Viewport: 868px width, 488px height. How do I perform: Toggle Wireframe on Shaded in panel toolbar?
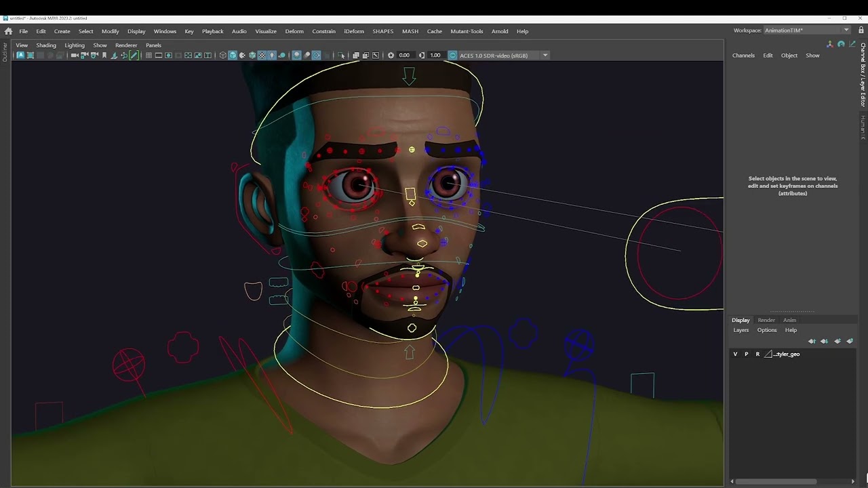pos(252,55)
